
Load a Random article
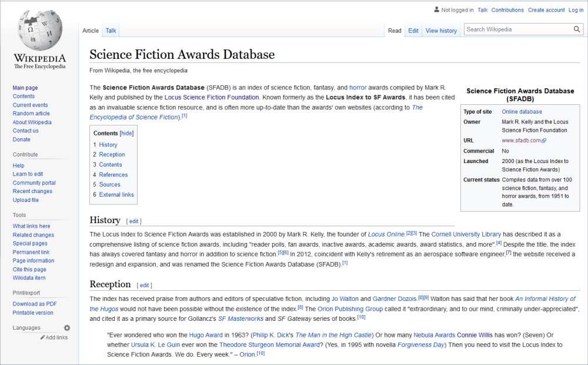31,114
